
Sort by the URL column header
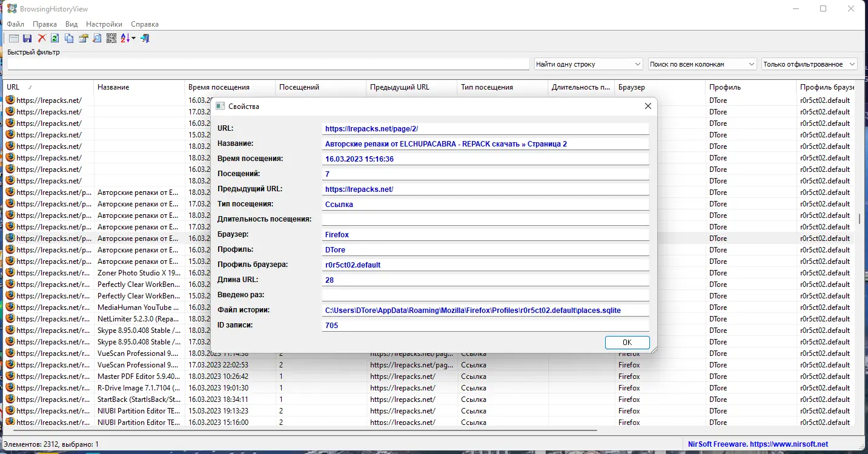tap(48, 87)
